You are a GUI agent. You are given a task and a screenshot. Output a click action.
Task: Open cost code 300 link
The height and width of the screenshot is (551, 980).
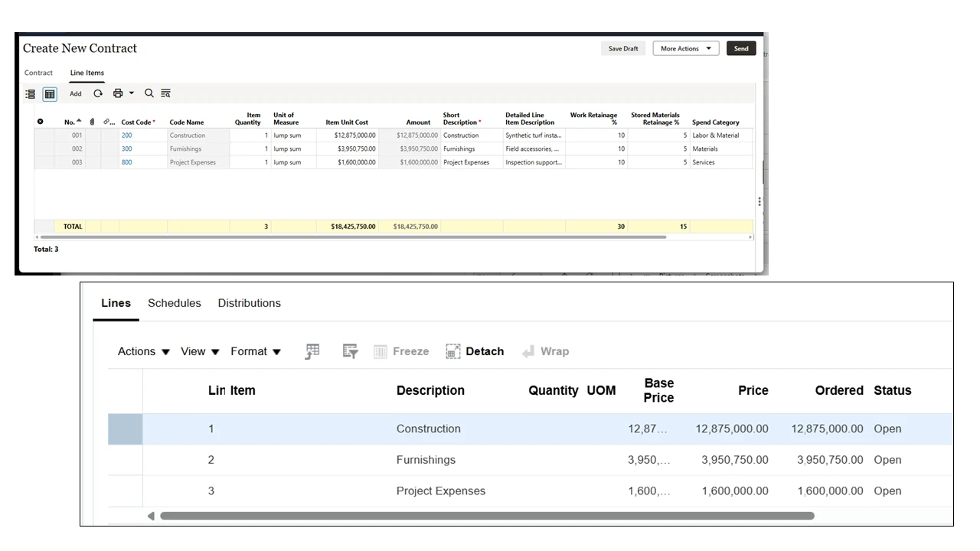click(x=126, y=149)
